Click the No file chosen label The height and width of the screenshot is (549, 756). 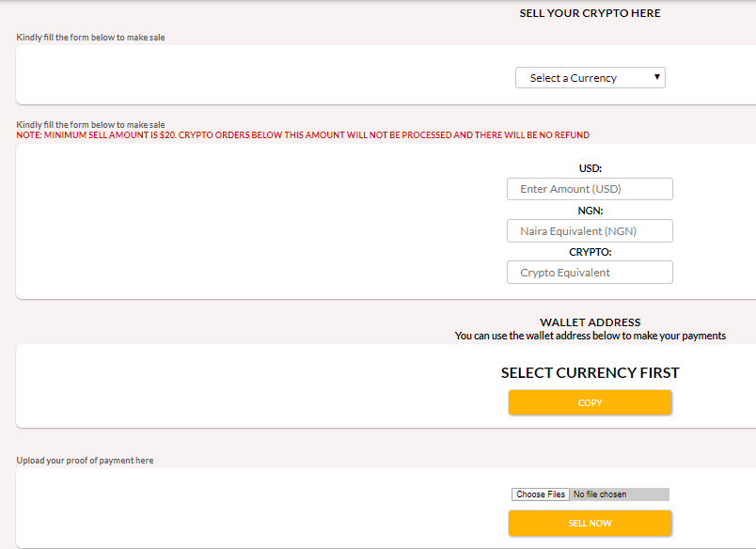600,494
